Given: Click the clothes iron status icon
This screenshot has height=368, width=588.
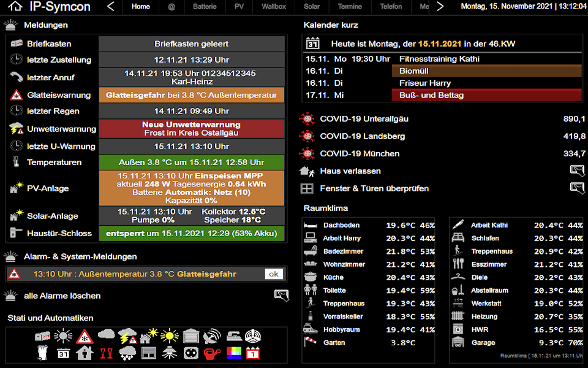Looking at the screenshot, I should click(x=233, y=336).
